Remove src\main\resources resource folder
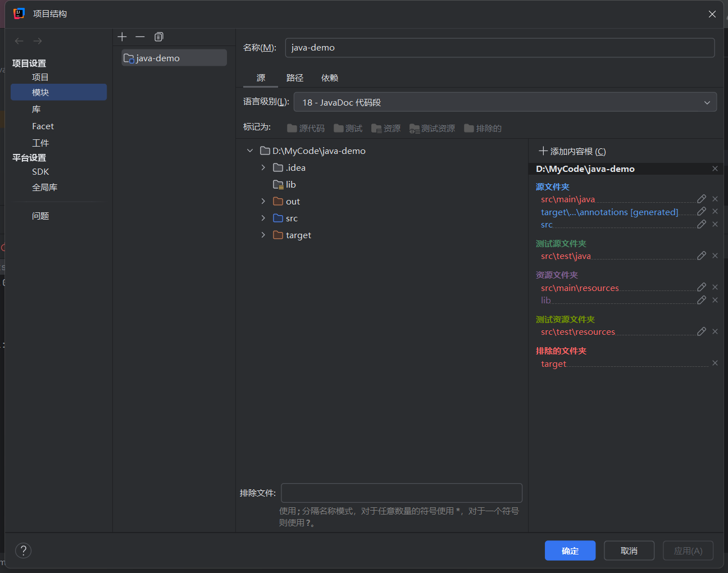728x573 pixels. [x=715, y=287]
